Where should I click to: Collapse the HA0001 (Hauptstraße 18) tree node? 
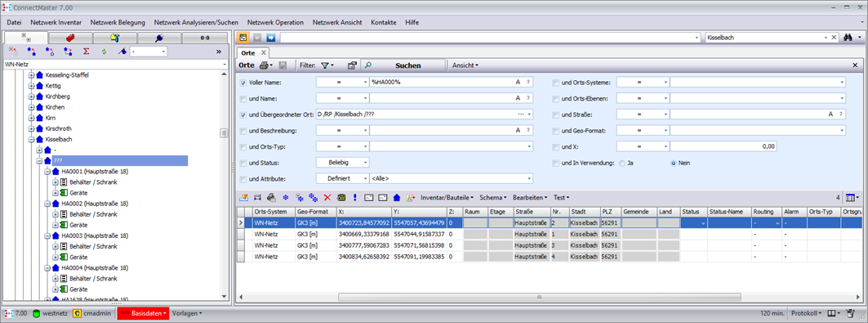point(47,171)
